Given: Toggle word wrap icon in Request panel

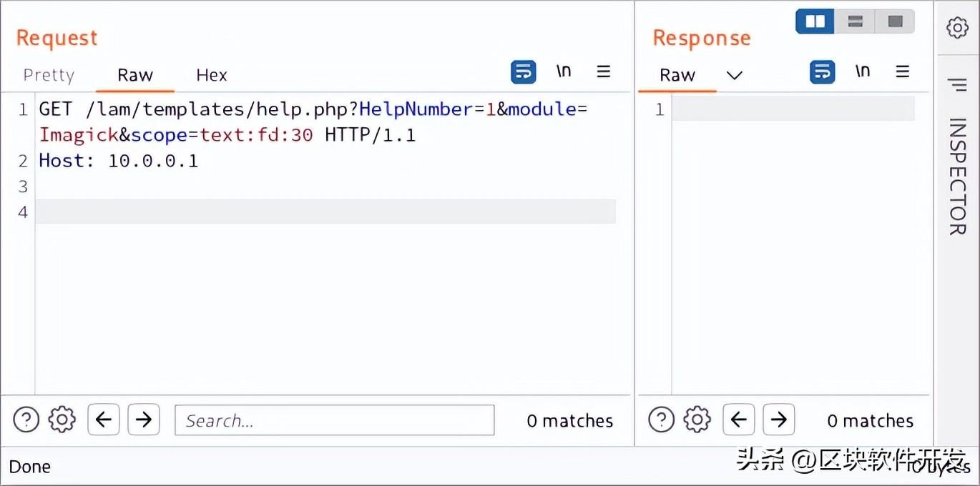Looking at the screenshot, I should pos(524,72).
